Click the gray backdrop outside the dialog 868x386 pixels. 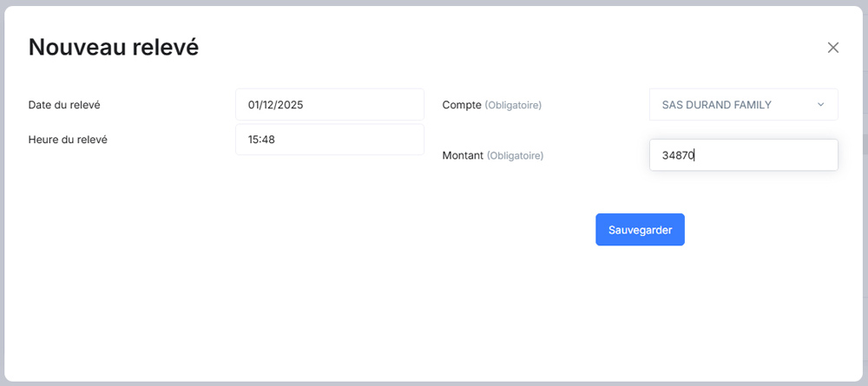(434, 3)
